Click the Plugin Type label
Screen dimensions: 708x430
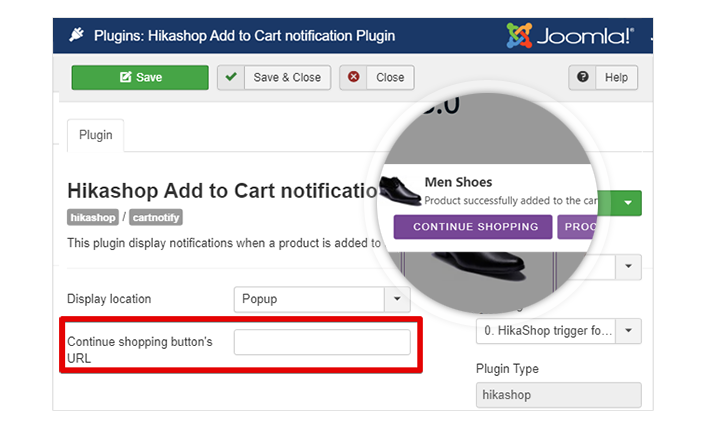point(508,369)
